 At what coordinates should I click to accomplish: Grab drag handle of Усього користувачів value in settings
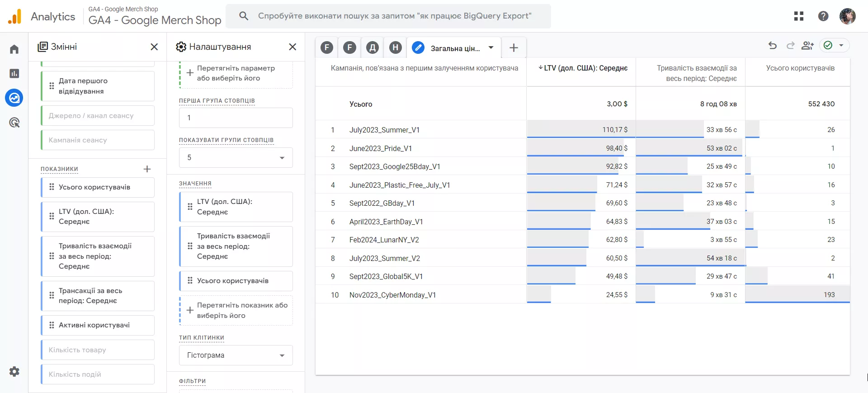point(190,281)
